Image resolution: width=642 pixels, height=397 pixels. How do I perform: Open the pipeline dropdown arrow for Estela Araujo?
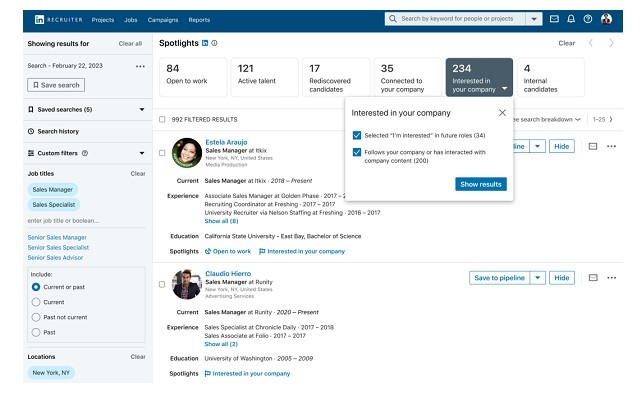[x=537, y=146]
